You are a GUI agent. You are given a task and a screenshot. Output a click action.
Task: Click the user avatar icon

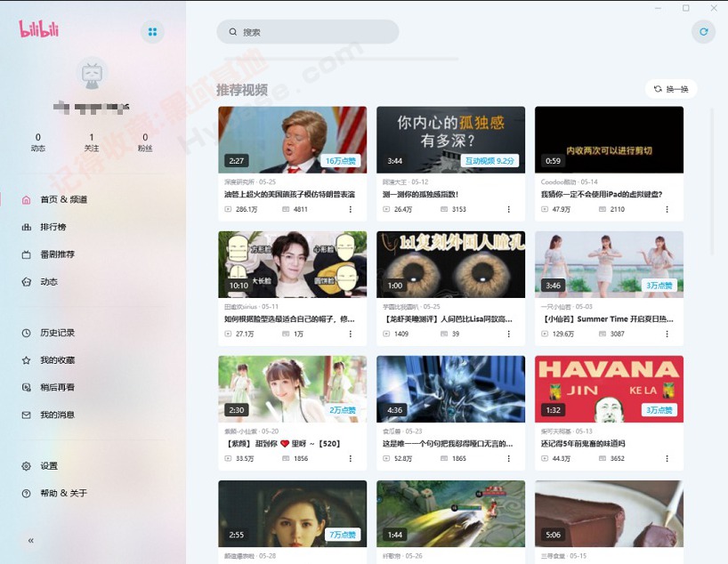click(92, 74)
